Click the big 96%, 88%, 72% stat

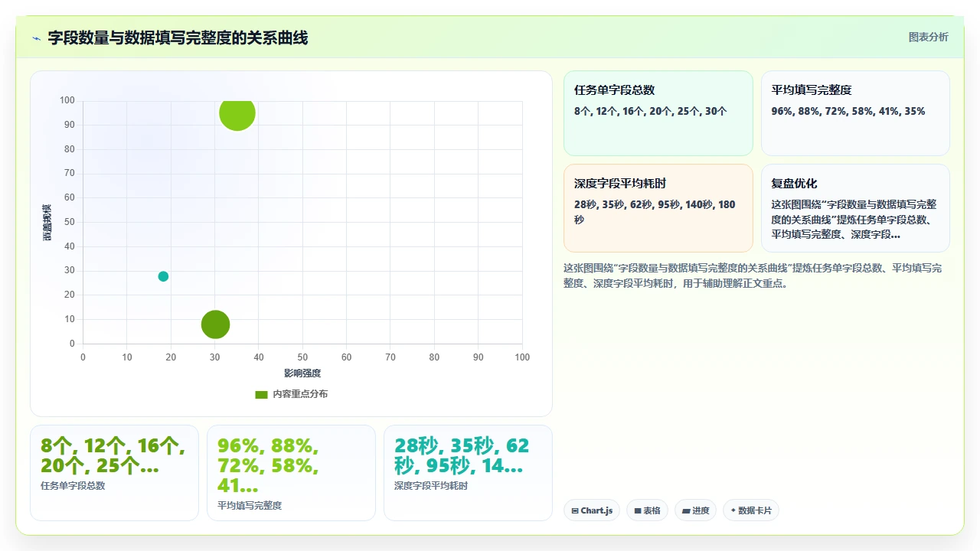268,465
